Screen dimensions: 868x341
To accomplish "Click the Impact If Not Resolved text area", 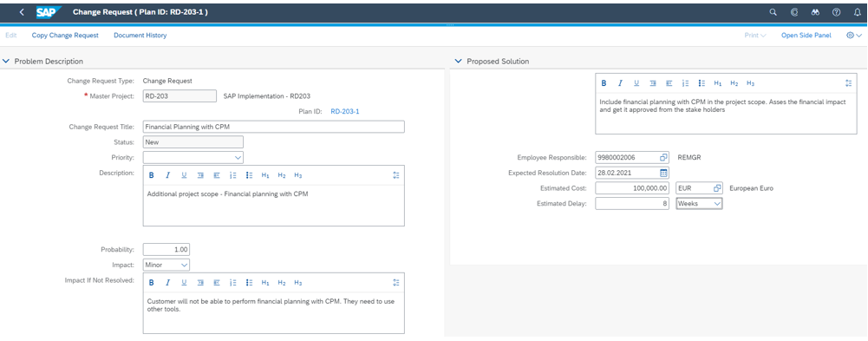I will [273, 312].
